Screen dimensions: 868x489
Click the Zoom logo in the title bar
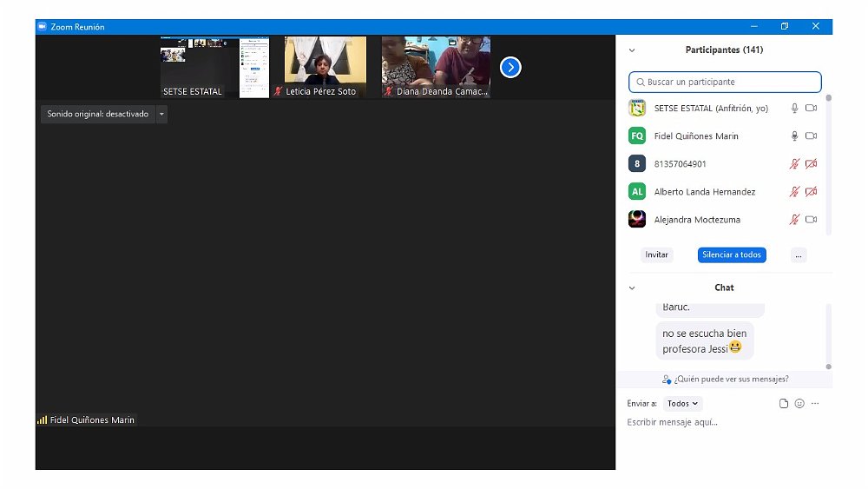pos(42,27)
